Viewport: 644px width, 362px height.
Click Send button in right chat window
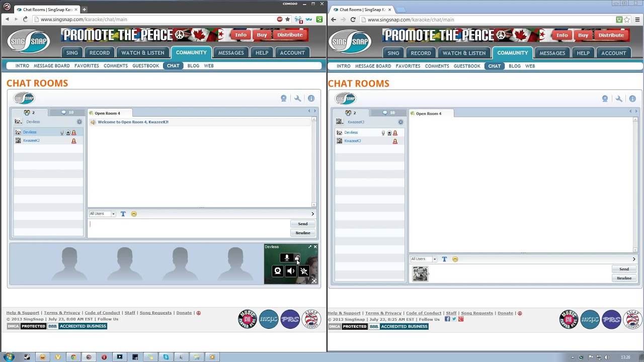(624, 269)
